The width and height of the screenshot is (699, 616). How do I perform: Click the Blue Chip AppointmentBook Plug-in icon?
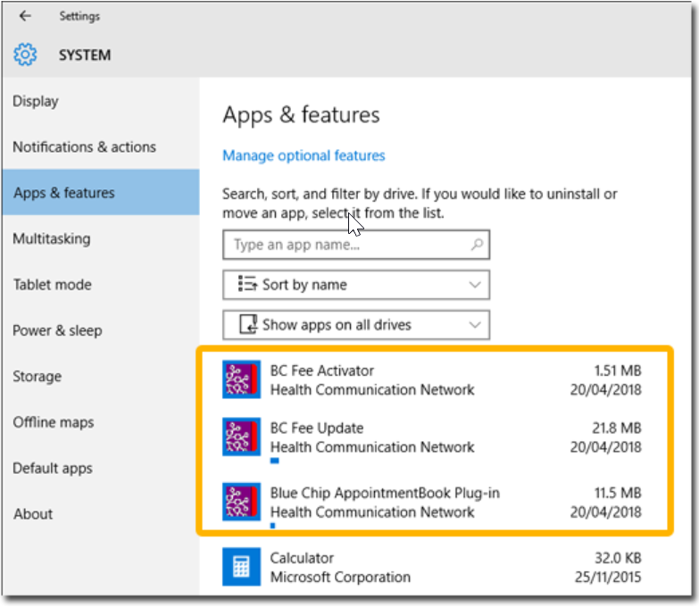[x=241, y=502]
